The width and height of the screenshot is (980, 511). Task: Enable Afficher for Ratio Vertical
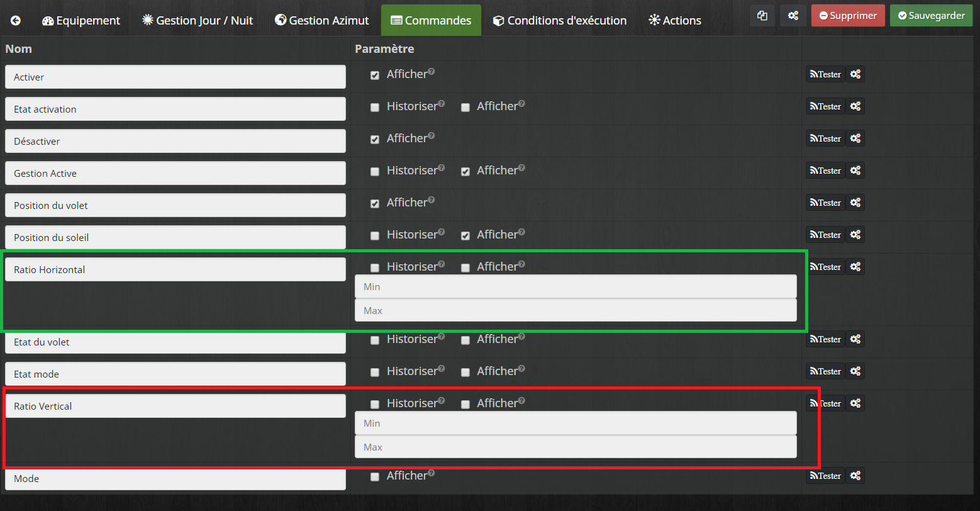465,405
